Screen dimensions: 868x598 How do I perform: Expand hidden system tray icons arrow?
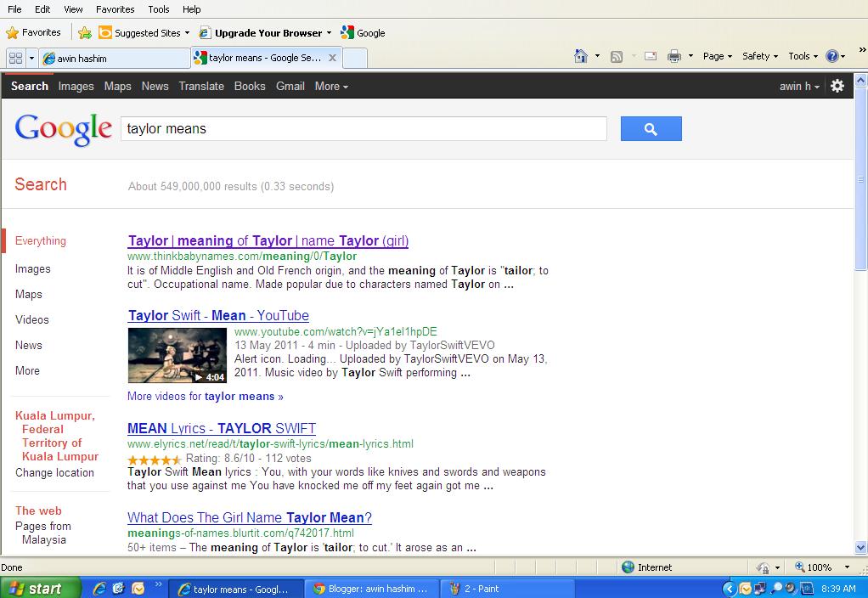click(x=729, y=589)
